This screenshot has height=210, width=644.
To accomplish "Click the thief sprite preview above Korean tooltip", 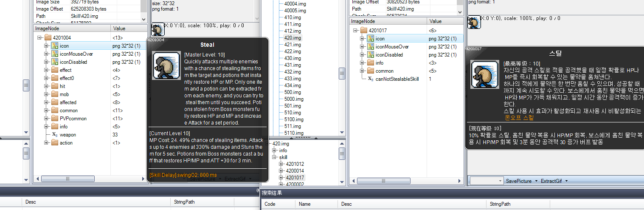I will tap(474, 22).
